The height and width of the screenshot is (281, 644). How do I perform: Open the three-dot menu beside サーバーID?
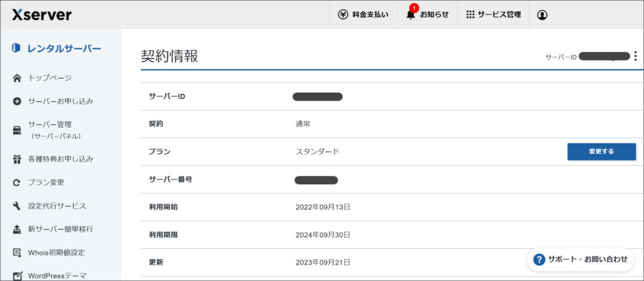[x=635, y=57]
